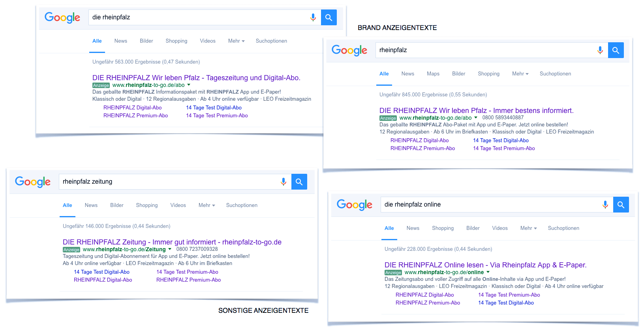The image size is (644, 331).
Task: Click '14 Tage Test Digital-Abo' in 'die rheinpfalz' ad
Action: (x=214, y=108)
